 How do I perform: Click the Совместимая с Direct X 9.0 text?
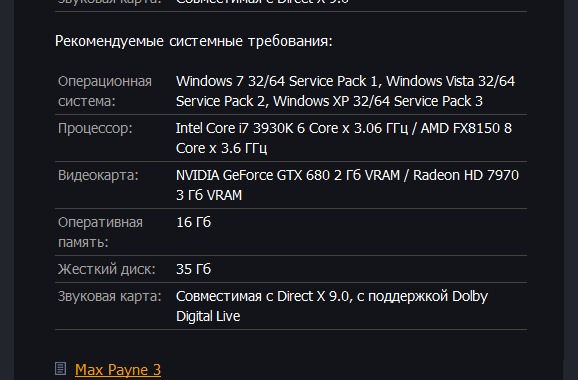(x=262, y=296)
